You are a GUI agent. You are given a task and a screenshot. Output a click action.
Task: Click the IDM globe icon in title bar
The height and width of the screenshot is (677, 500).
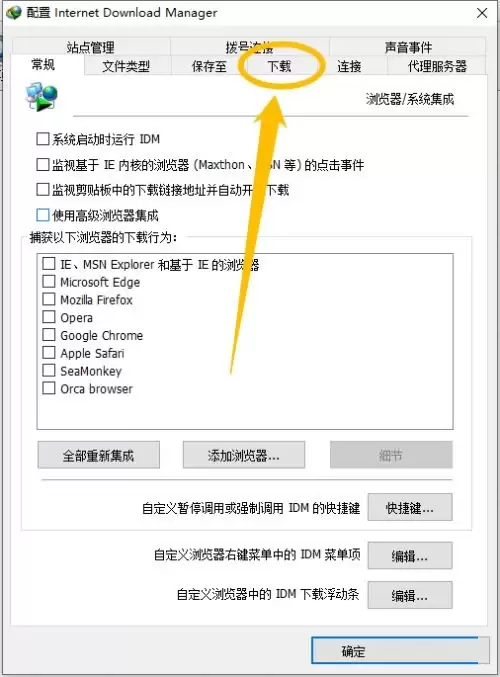[x=14, y=13]
